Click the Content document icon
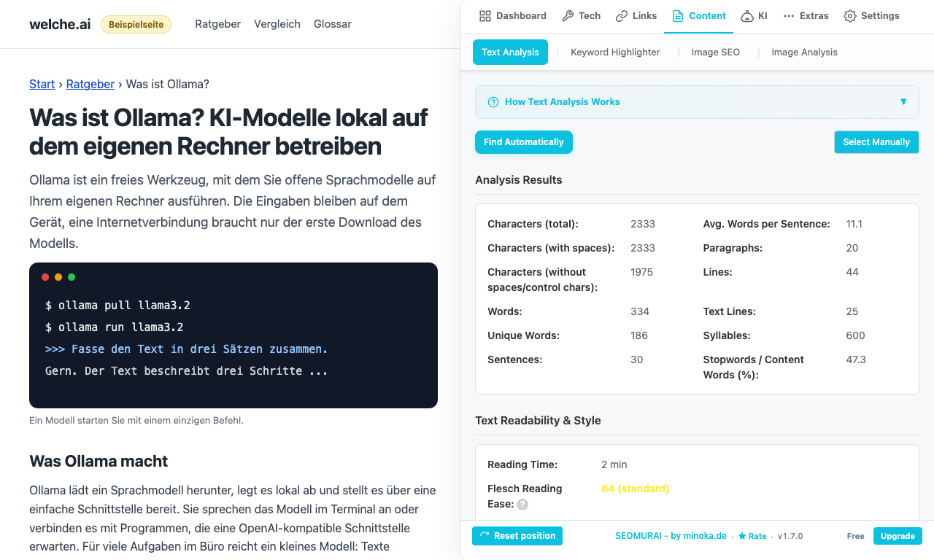 (678, 16)
